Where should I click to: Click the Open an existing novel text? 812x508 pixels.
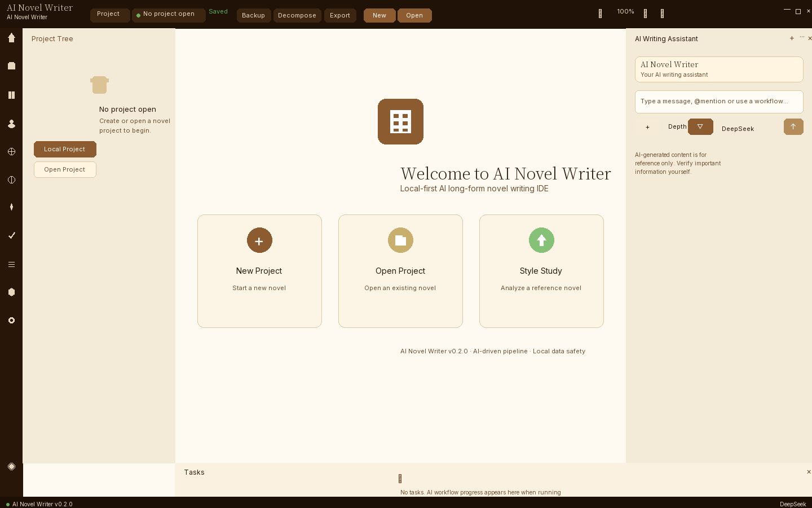[x=400, y=288]
